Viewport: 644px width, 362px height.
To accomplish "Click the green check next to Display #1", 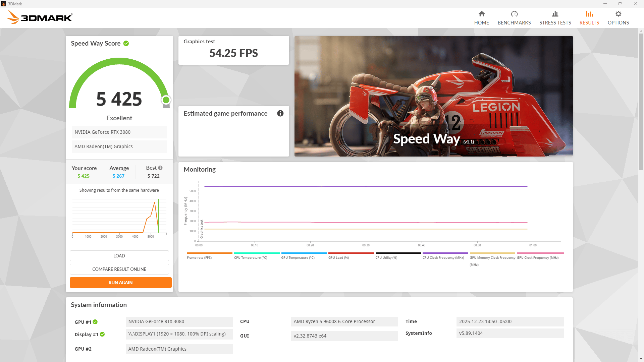I will 102,334.
